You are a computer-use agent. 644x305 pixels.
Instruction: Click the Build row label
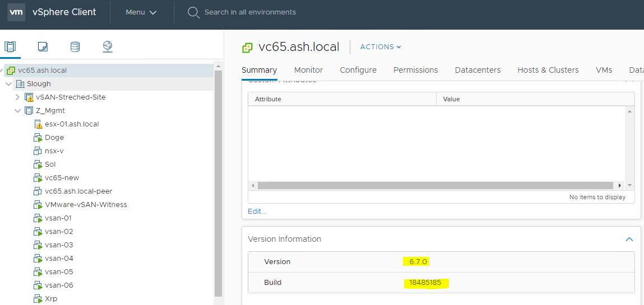click(273, 283)
